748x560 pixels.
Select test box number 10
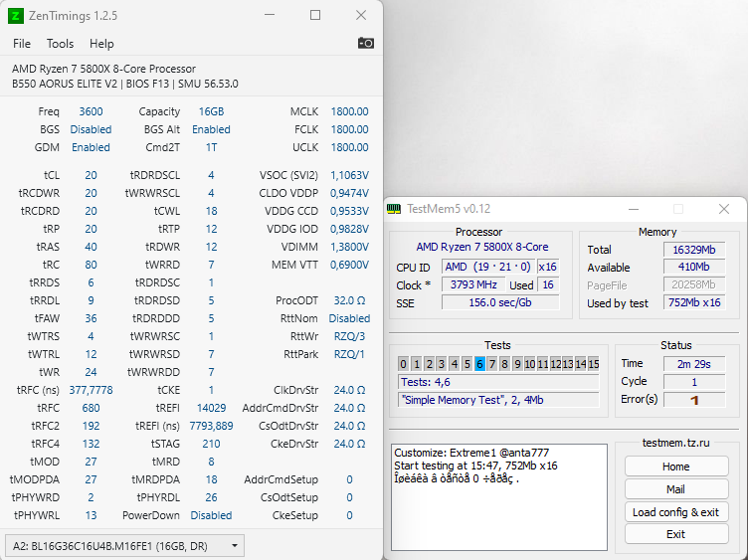point(530,364)
